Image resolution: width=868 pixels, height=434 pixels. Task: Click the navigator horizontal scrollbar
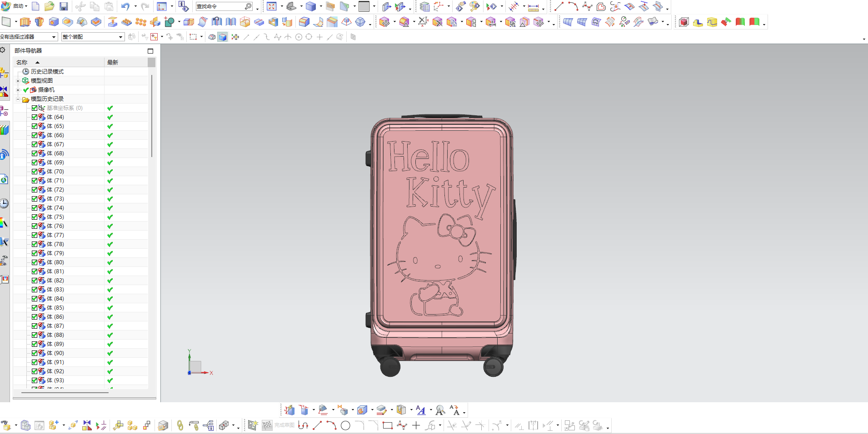coord(65,393)
